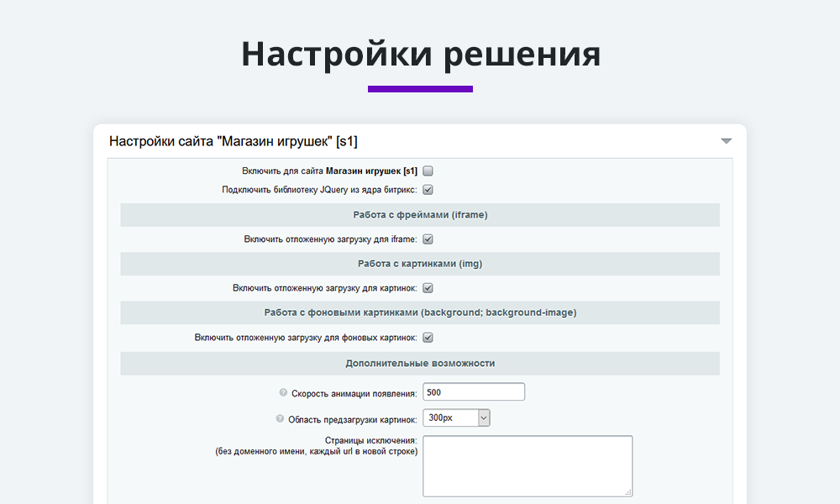Screen dimensions: 840x504
Task: Click the Включить отложенную загрузку для картинок label
Action: coord(324,288)
